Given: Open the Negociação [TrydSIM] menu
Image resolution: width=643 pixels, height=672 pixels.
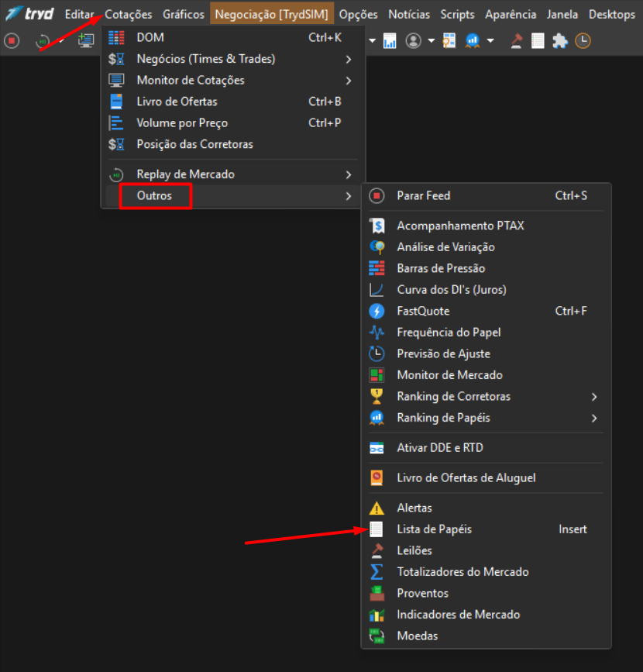Looking at the screenshot, I should pos(272,15).
